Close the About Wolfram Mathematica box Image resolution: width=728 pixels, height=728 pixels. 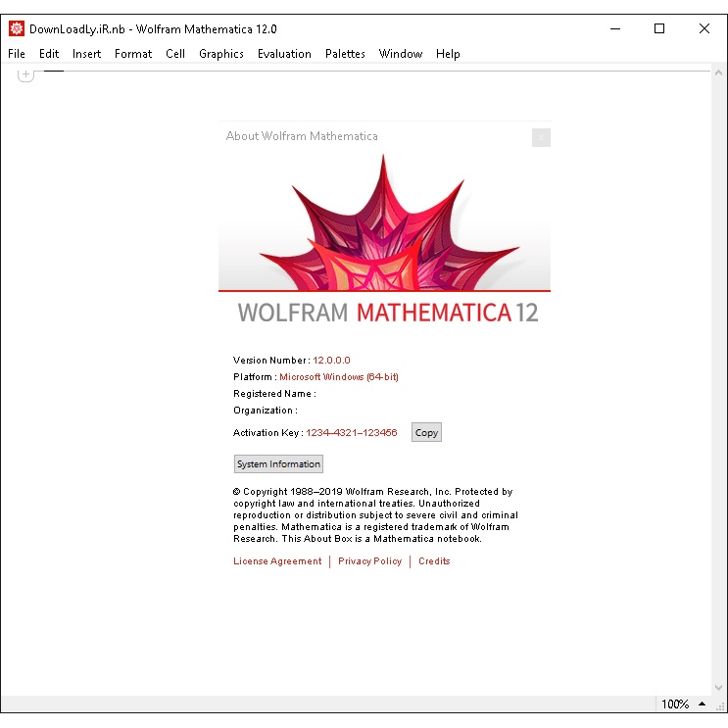(541, 137)
